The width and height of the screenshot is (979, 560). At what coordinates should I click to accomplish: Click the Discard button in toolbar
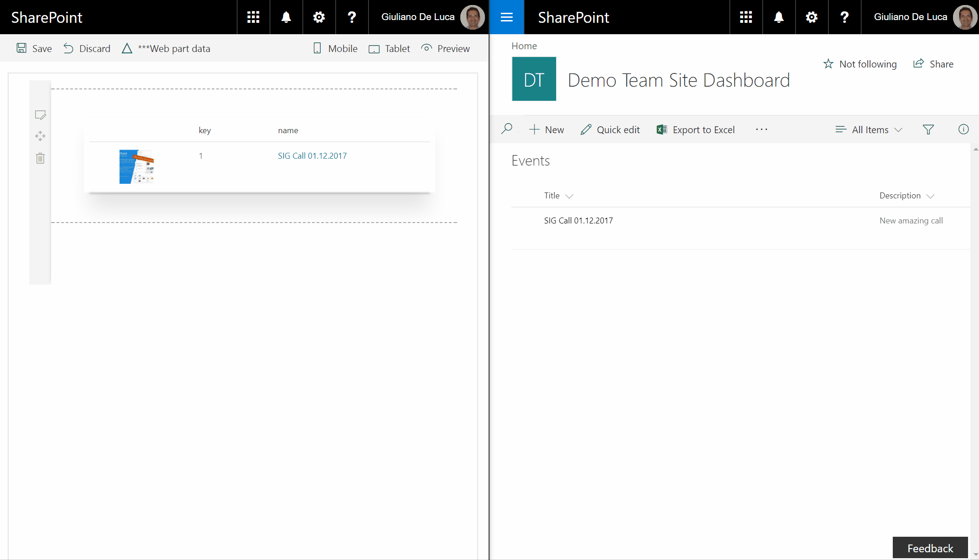88,48
